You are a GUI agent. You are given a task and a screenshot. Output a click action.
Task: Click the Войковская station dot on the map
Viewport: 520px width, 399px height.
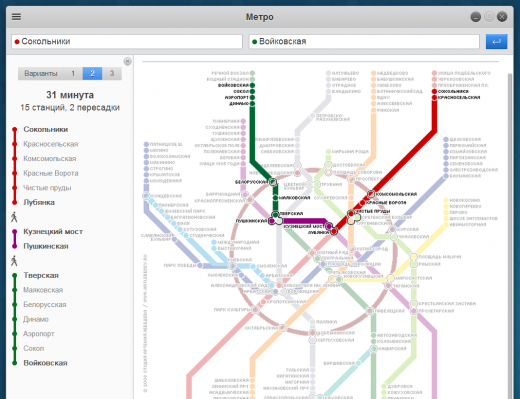pyautogui.click(x=252, y=85)
